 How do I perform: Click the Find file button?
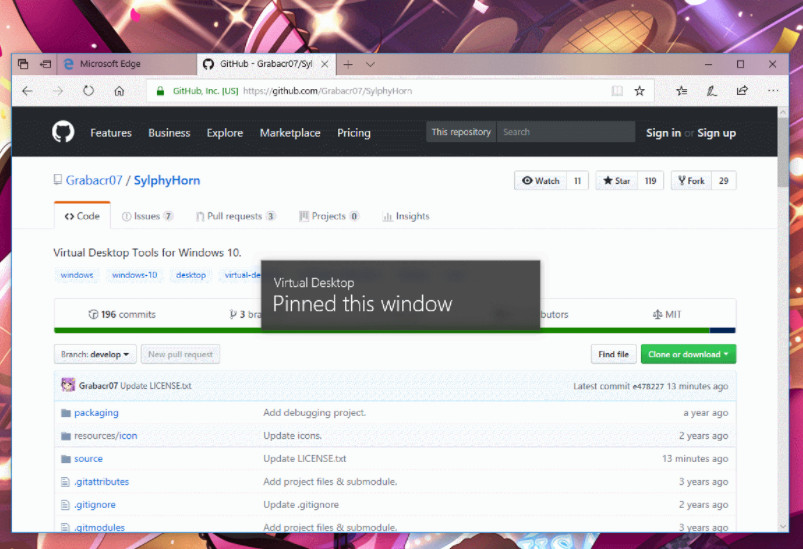[x=614, y=354]
